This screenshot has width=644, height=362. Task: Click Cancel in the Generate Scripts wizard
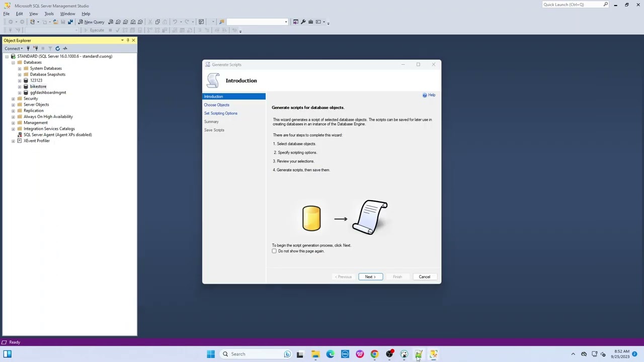424,277
